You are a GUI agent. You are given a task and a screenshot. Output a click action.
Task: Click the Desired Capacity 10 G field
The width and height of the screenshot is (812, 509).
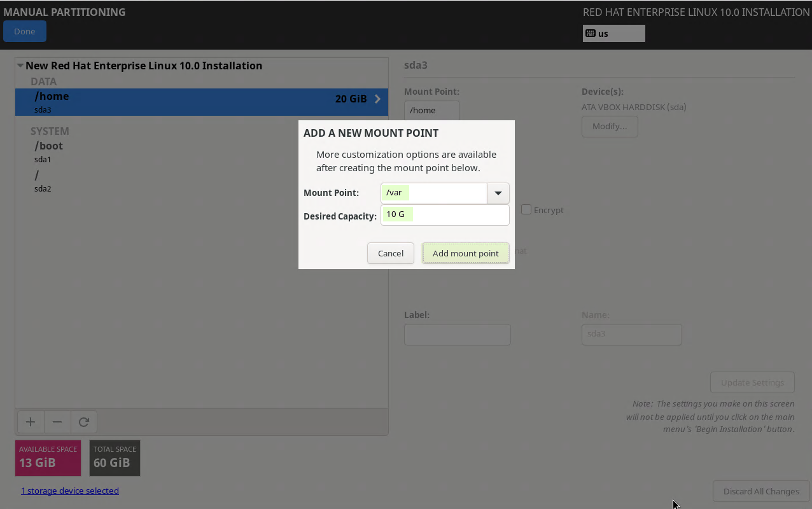click(x=445, y=214)
